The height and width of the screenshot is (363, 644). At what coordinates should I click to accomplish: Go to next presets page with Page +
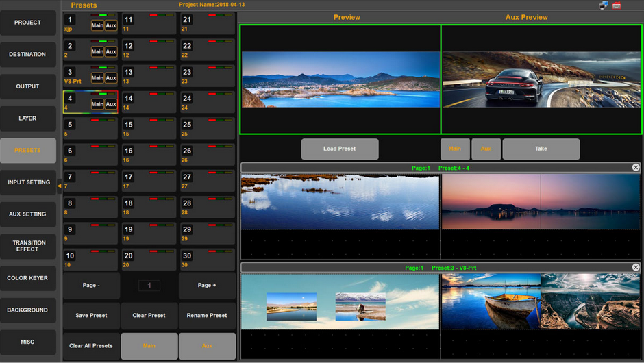click(x=207, y=286)
